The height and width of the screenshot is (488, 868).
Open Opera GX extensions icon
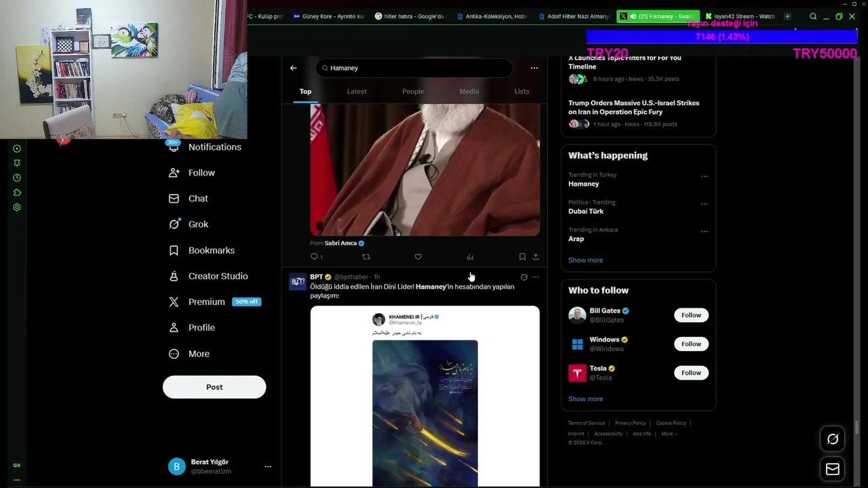coord(17,193)
